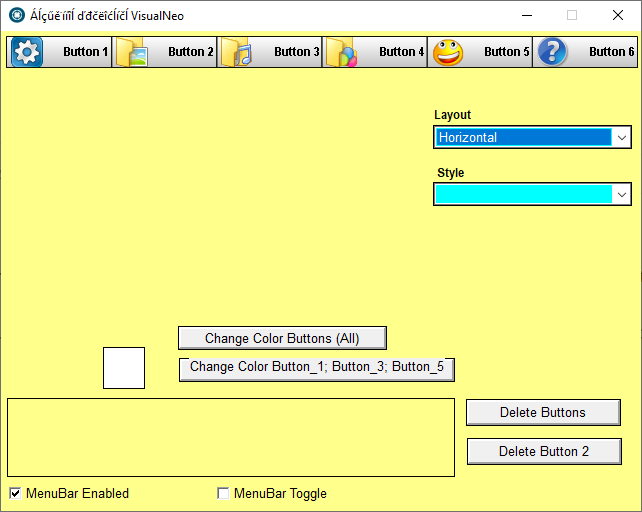Select the Button 3 label in menu bar
642x512 pixels.
(297, 52)
